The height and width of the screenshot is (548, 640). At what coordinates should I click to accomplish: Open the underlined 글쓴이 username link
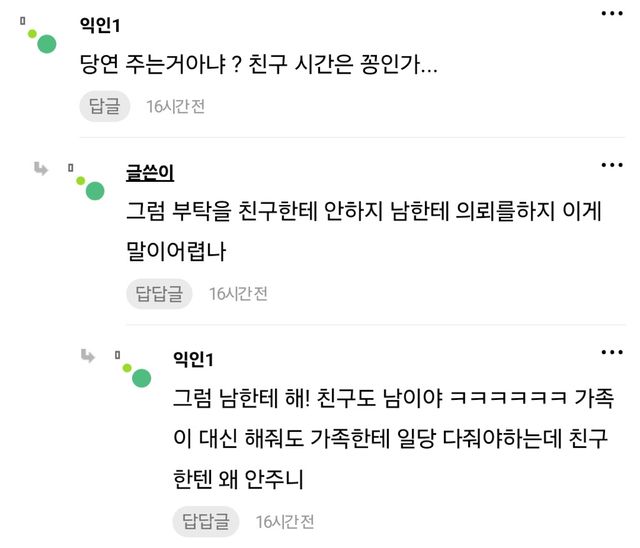coord(150,173)
